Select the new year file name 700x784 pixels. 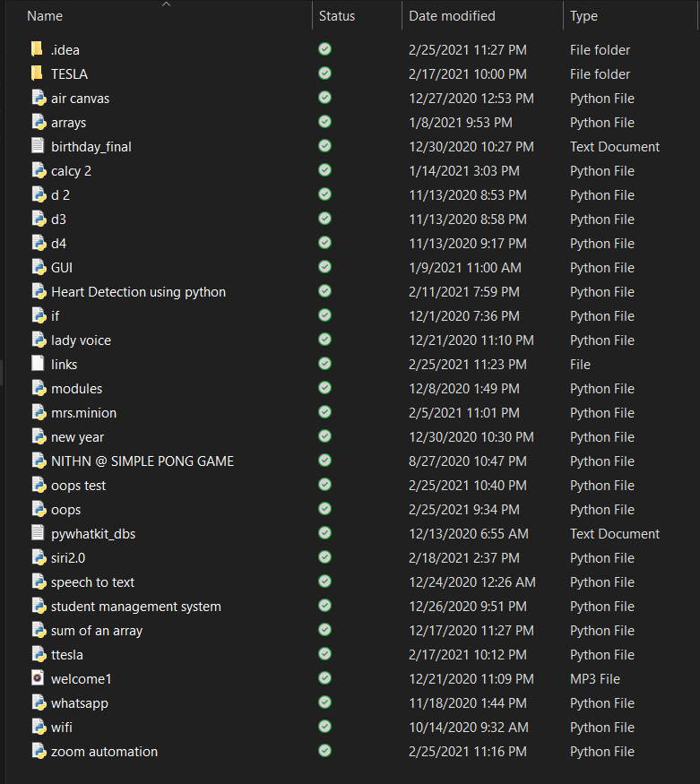(x=77, y=437)
